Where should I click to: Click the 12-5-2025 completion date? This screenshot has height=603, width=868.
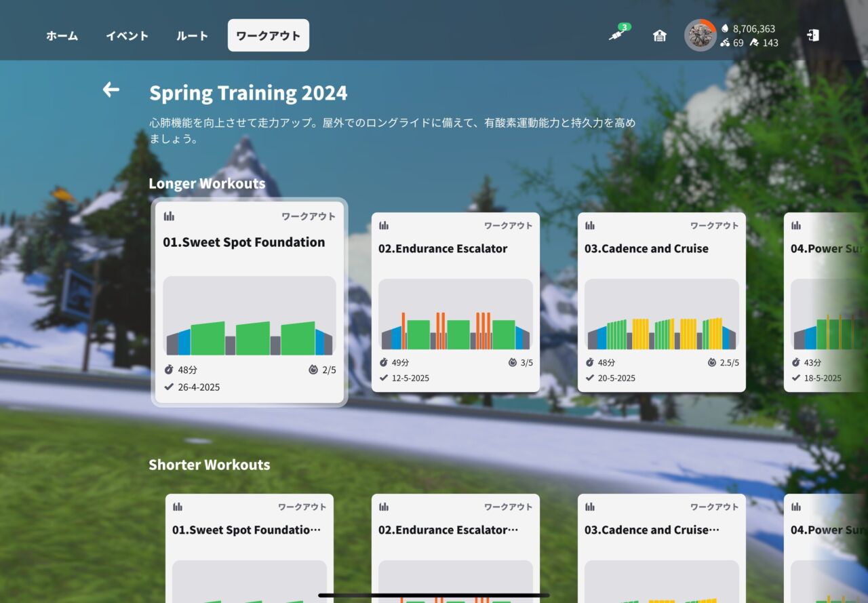pos(410,378)
